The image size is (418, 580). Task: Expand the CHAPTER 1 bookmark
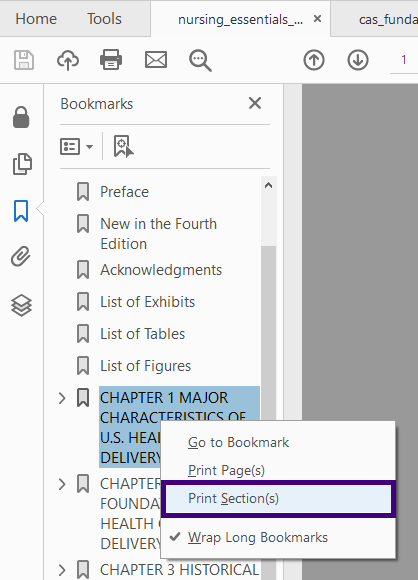pyautogui.click(x=62, y=398)
